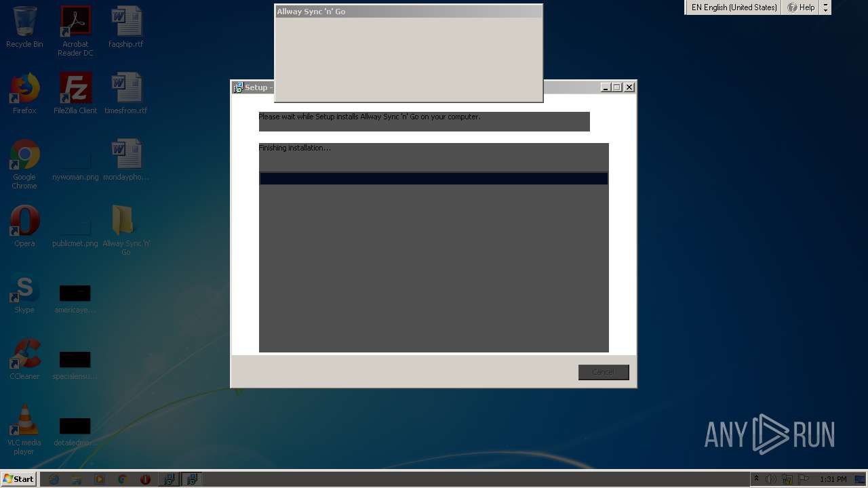Launch Skype desktop shortcut
Screen dimensions: 868x488
click(24, 293)
